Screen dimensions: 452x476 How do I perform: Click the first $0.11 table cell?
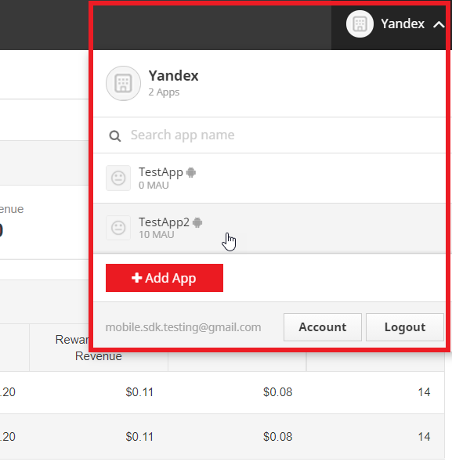[139, 392]
